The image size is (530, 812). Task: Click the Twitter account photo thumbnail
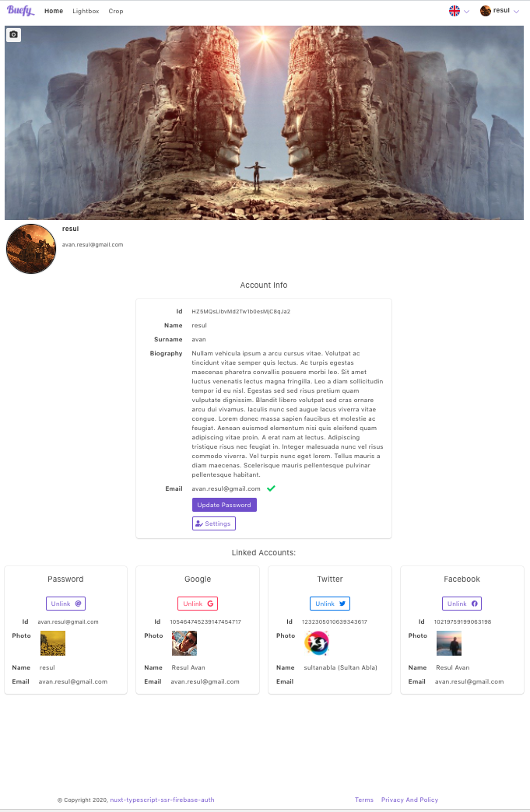coord(317,643)
